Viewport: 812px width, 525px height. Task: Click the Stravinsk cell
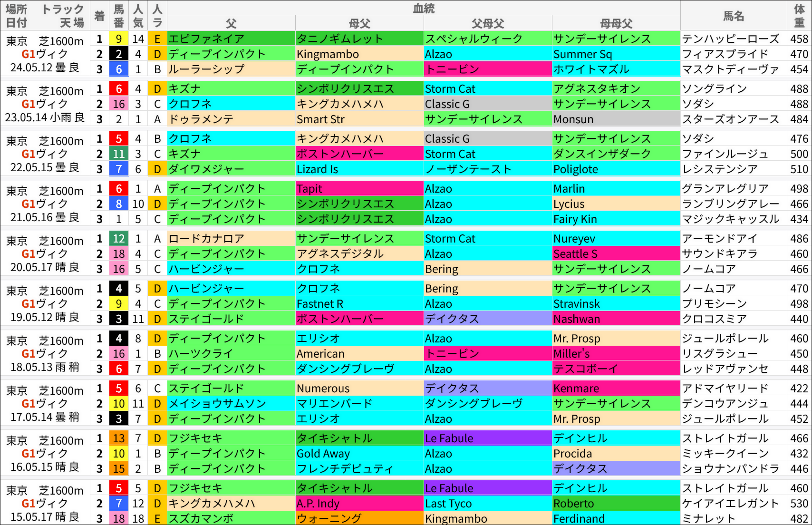click(616, 304)
